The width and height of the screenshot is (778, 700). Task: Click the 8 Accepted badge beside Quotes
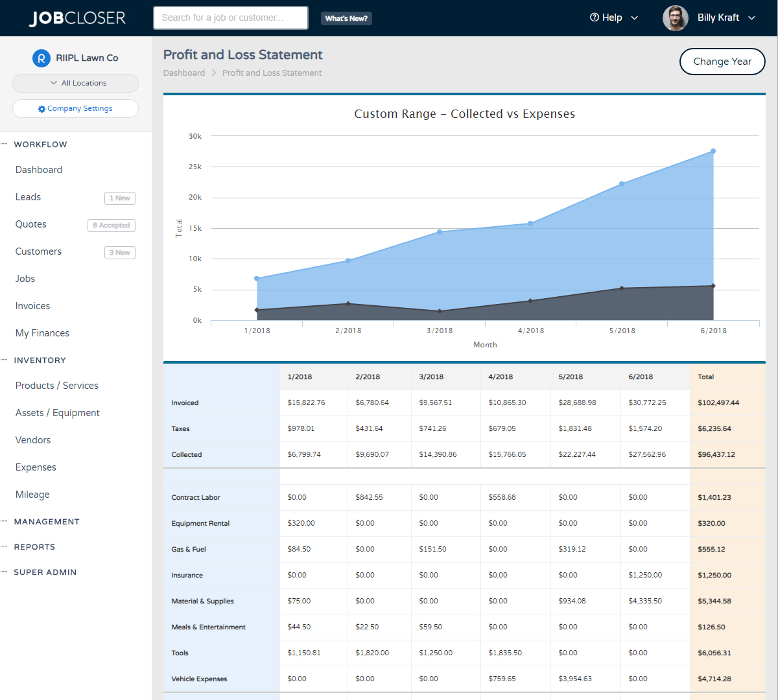coord(112,226)
